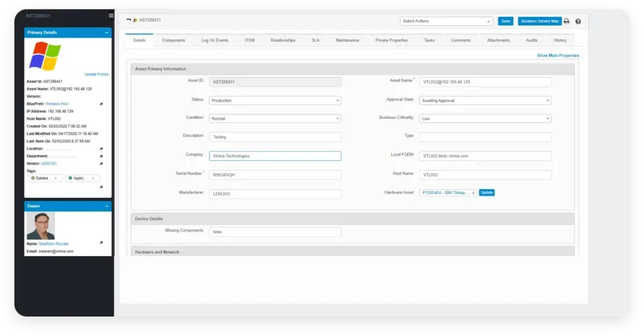Open the Select Actions dropdown
The image size is (644, 336).
click(x=446, y=21)
